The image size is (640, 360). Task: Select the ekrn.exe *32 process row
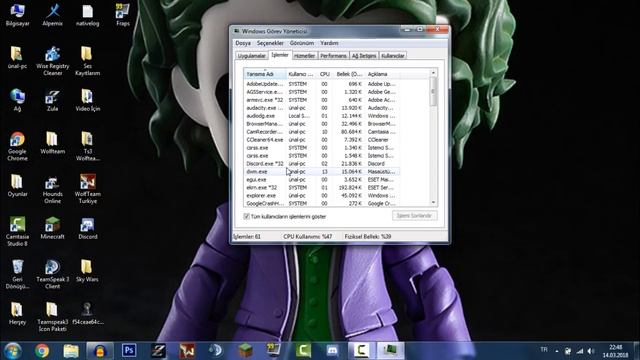coord(322,188)
